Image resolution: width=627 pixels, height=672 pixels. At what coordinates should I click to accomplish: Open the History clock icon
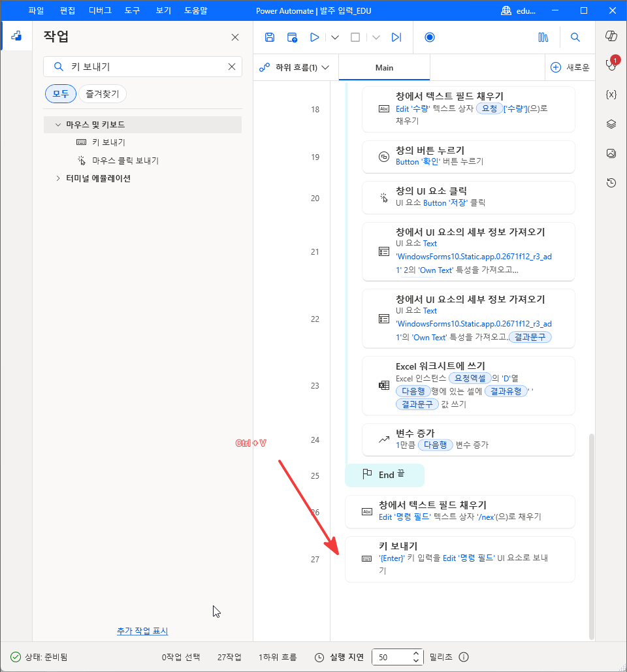(x=611, y=183)
